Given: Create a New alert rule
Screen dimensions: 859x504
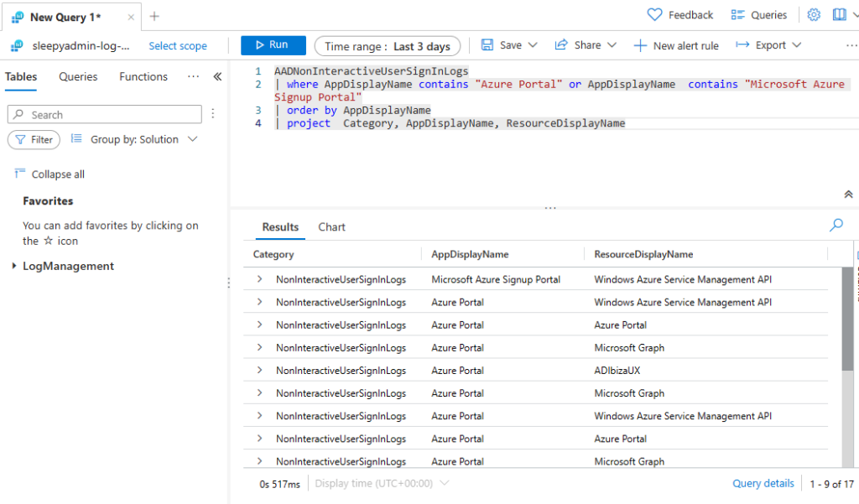Looking at the screenshot, I should coord(676,45).
